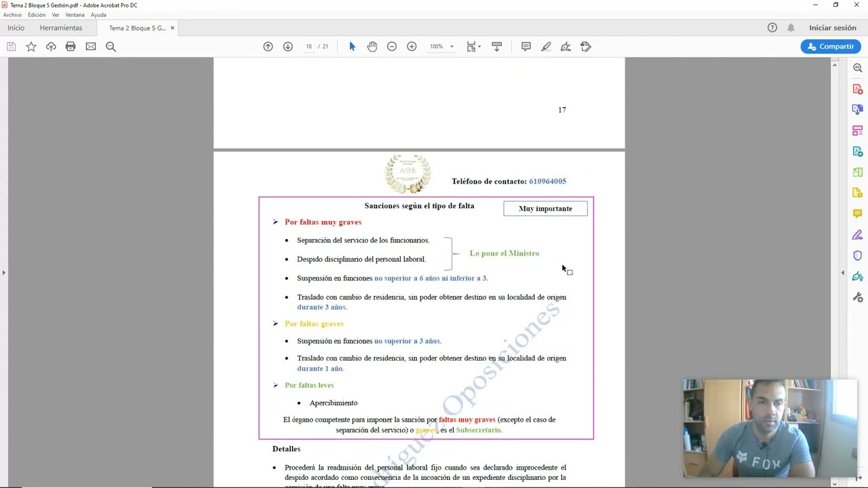The height and width of the screenshot is (488, 868).
Task: Open the search magnifier in right pane
Action: pyautogui.click(x=858, y=68)
